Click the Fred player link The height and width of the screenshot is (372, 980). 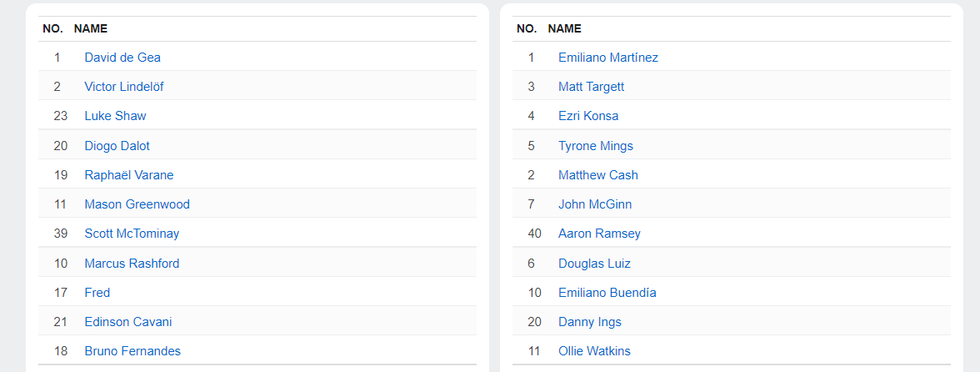(x=97, y=293)
